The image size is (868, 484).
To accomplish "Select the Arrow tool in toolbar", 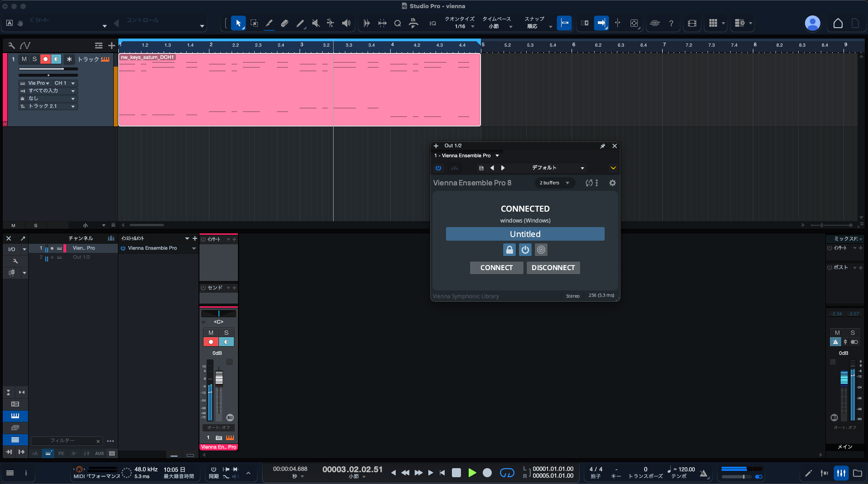I will 238,23.
